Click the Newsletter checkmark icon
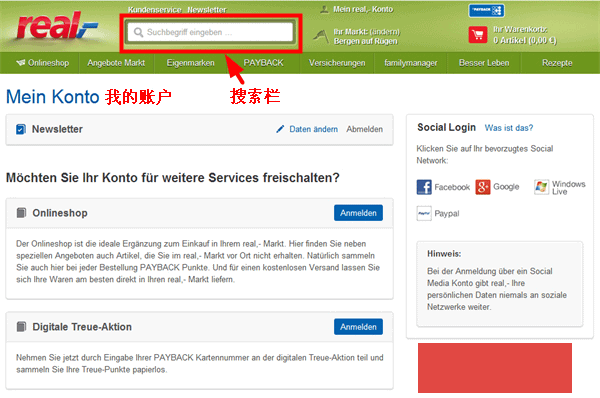 point(21,129)
